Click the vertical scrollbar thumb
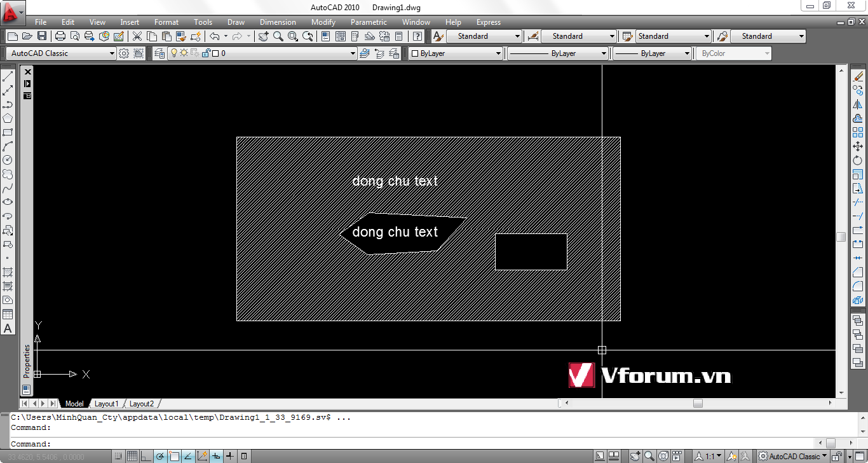Screen dimensions: 868x463 click(x=841, y=237)
